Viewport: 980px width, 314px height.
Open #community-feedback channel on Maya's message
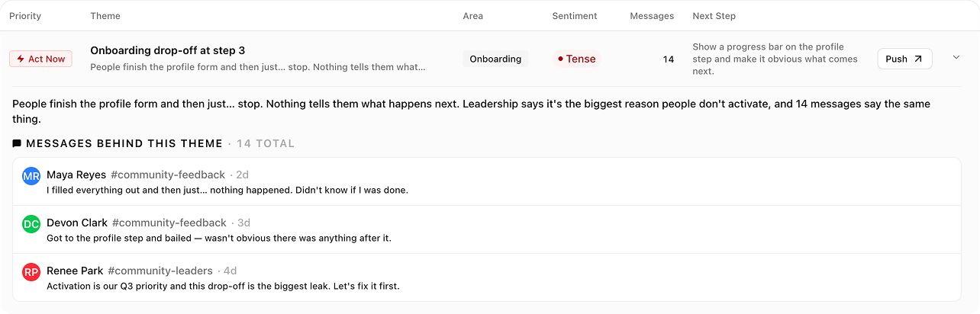168,175
